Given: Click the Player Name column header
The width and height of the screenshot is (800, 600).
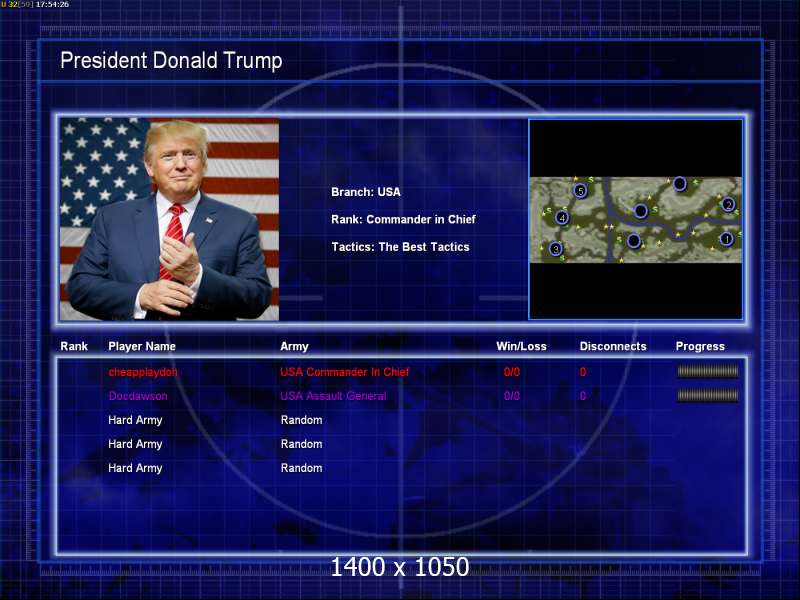Looking at the screenshot, I should (142, 346).
